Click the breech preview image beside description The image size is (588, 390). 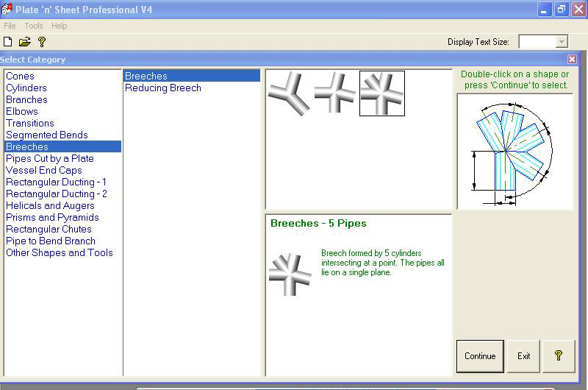290,274
